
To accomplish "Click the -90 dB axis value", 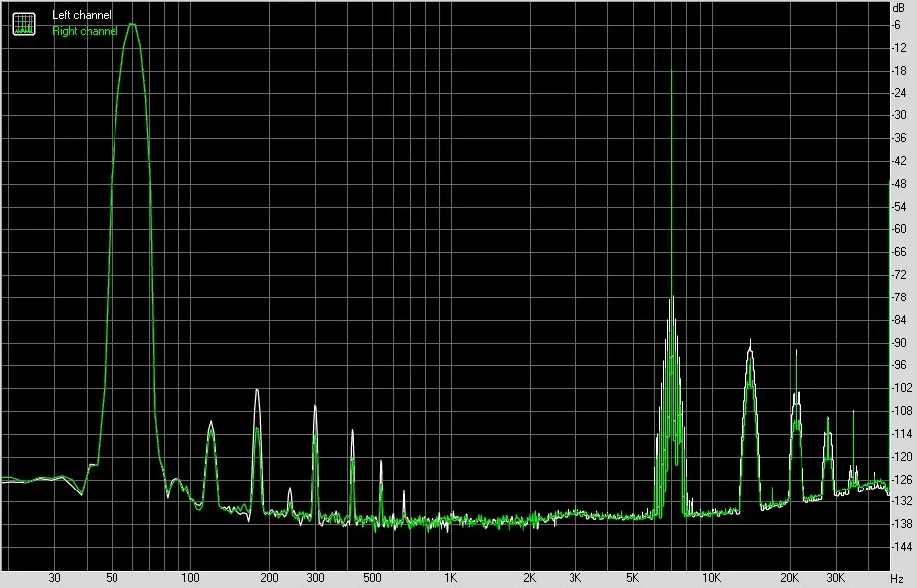I will tap(899, 343).
